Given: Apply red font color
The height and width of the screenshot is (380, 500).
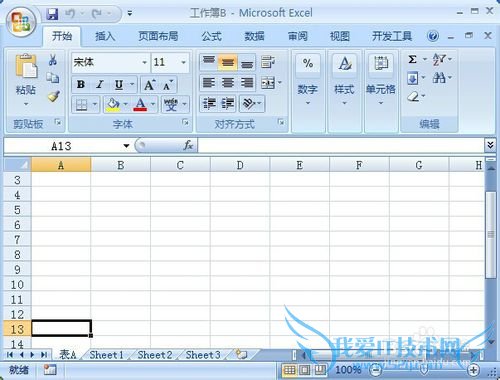Looking at the screenshot, I should [140, 105].
